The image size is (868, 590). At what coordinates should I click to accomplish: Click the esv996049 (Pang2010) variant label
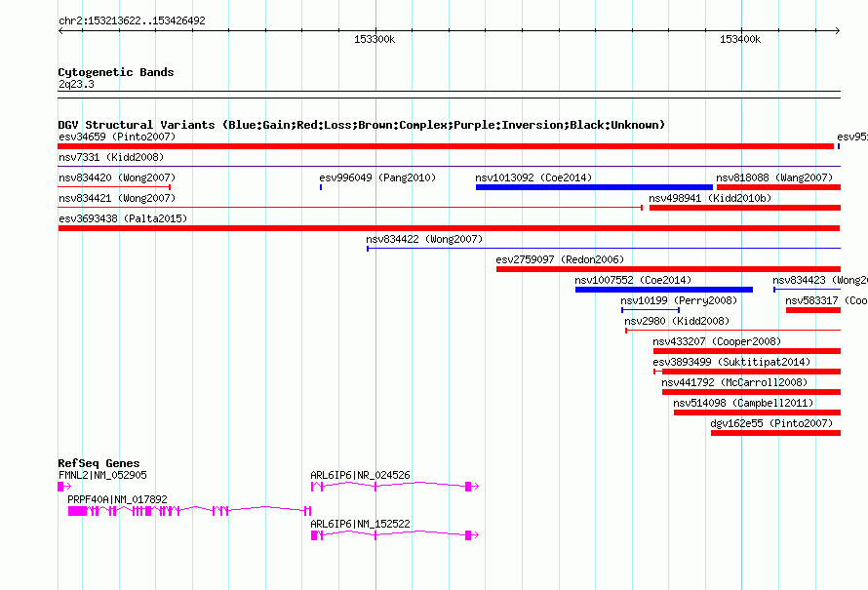pyautogui.click(x=377, y=177)
